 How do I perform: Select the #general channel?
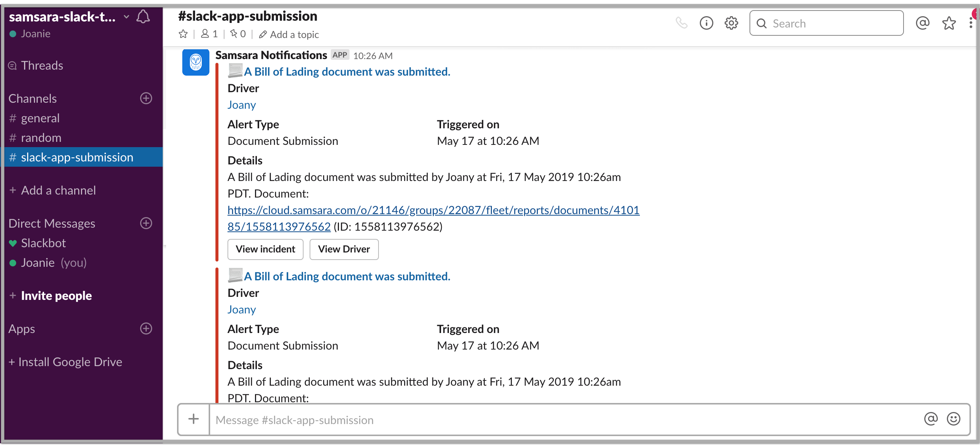40,117
